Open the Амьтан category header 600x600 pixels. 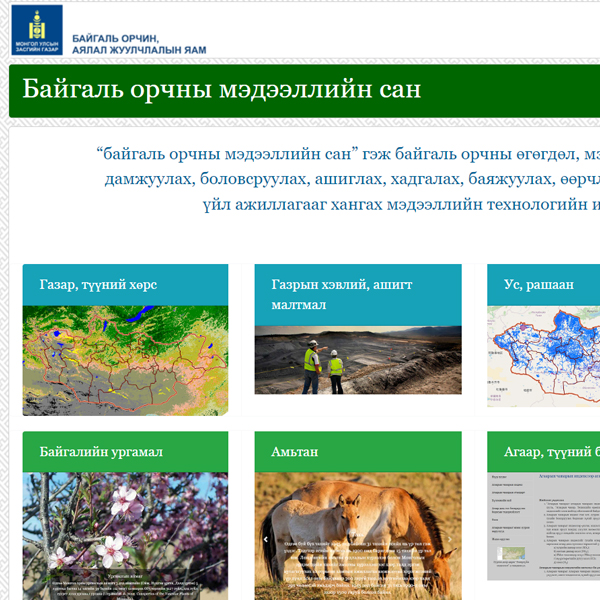coord(357,452)
